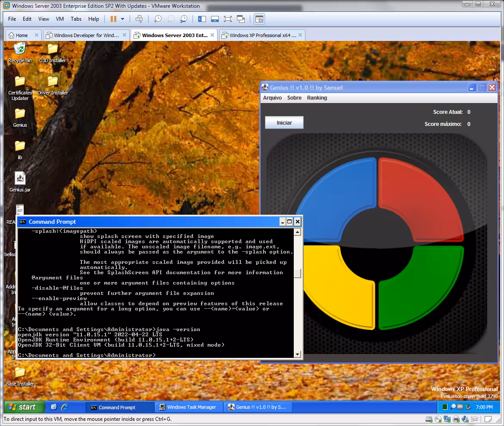Toggle the library sidebar view icon
504x426 pixels.
click(x=202, y=19)
